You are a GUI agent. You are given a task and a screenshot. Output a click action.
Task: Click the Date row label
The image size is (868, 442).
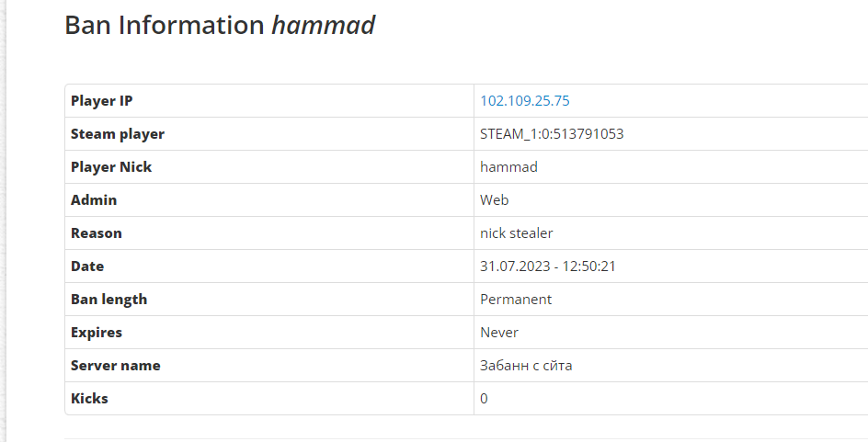[87, 266]
